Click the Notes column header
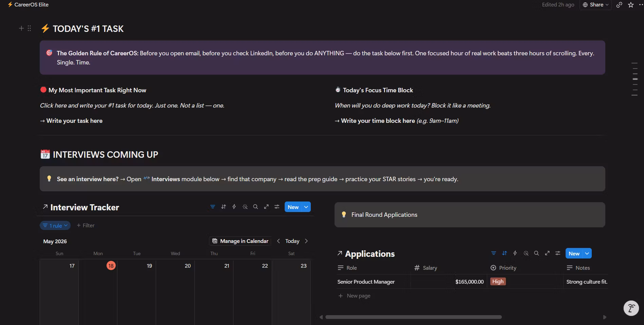 click(579, 268)
